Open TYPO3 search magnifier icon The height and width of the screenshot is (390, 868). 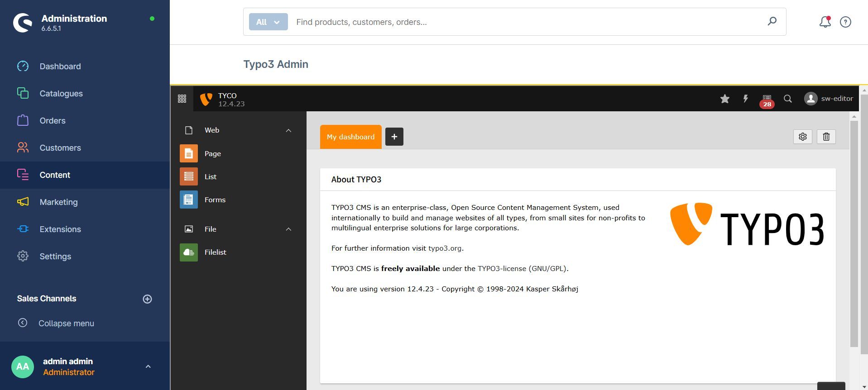pyautogui.click(x=788, y=99)
